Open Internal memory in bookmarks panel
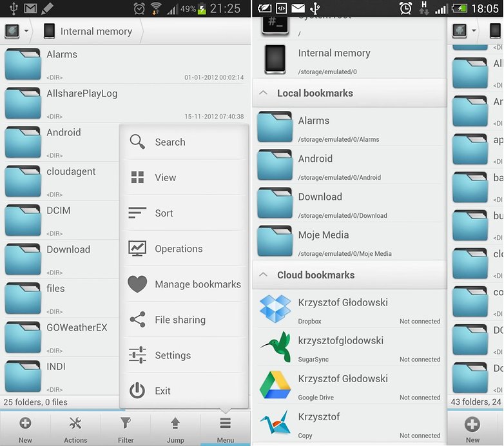Viewport: 504px width, 446px height. coord(350,60)
